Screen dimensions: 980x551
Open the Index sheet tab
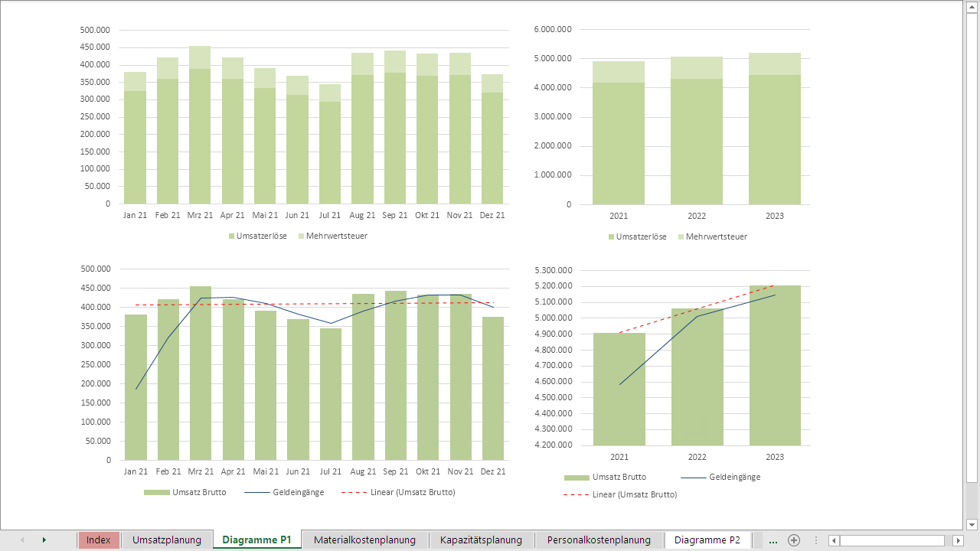click(x=99, y=540)
